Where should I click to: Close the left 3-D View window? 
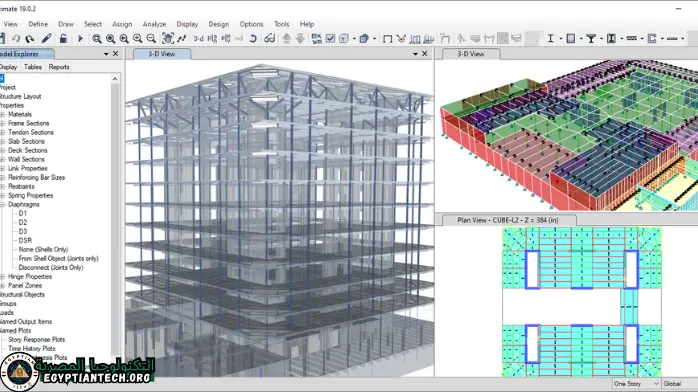click(x=425, y=54)
